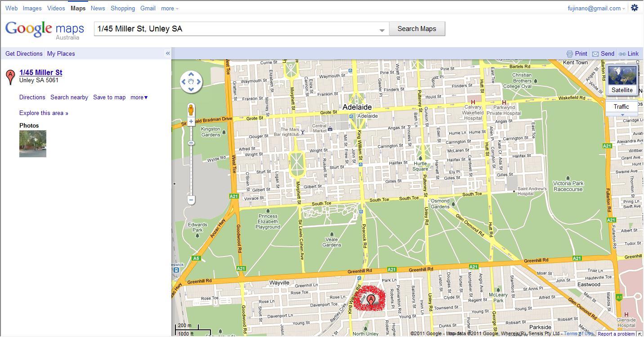
Task: Click the Street View pegman icon
Action: (x=191, y=110)
